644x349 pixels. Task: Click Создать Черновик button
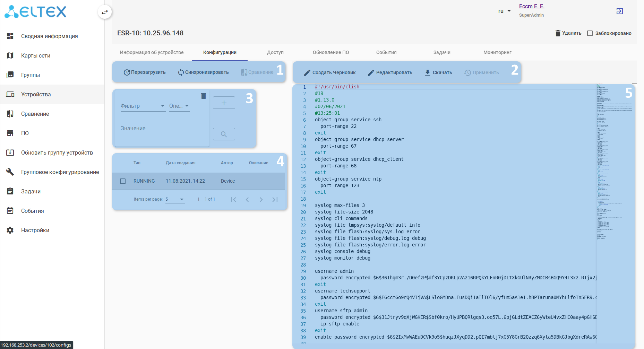[330, 72]
